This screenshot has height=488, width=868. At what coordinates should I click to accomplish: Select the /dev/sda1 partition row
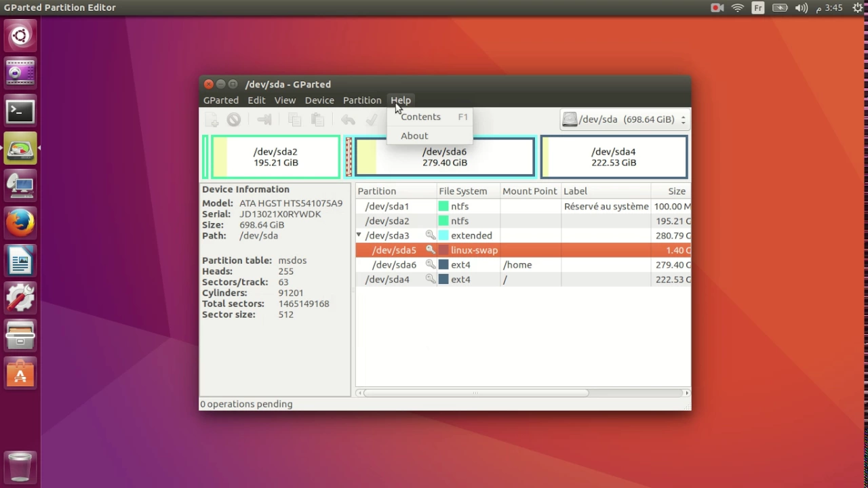click(x=523, y=206)
